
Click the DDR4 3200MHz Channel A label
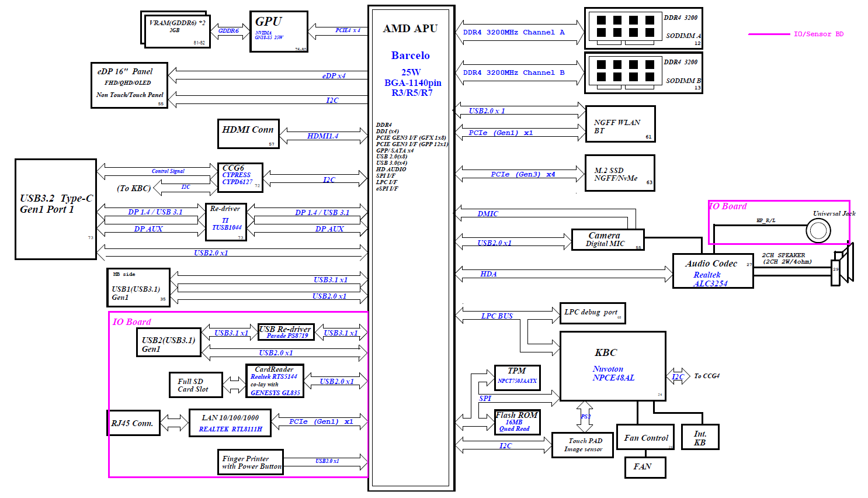(x=513, y=33)
